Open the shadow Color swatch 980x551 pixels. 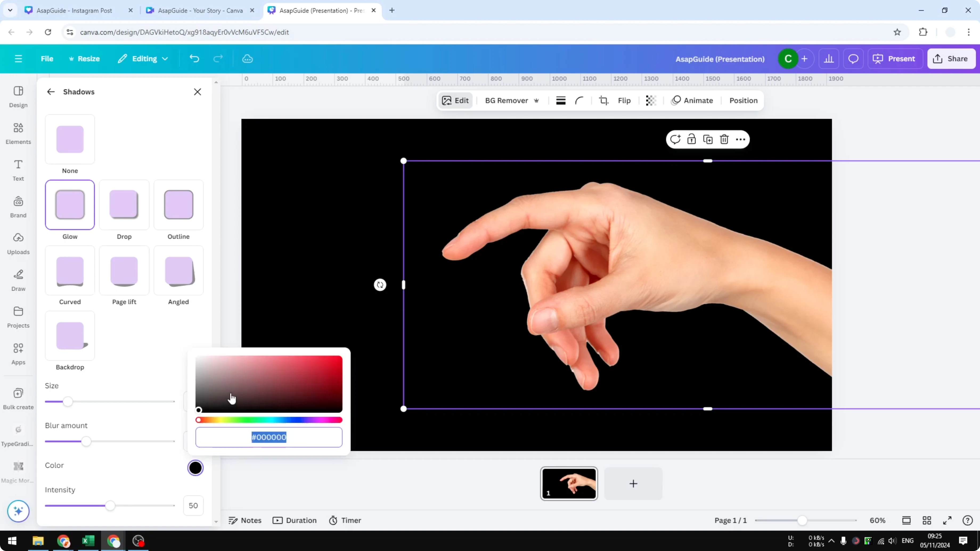tap(195, 468)
